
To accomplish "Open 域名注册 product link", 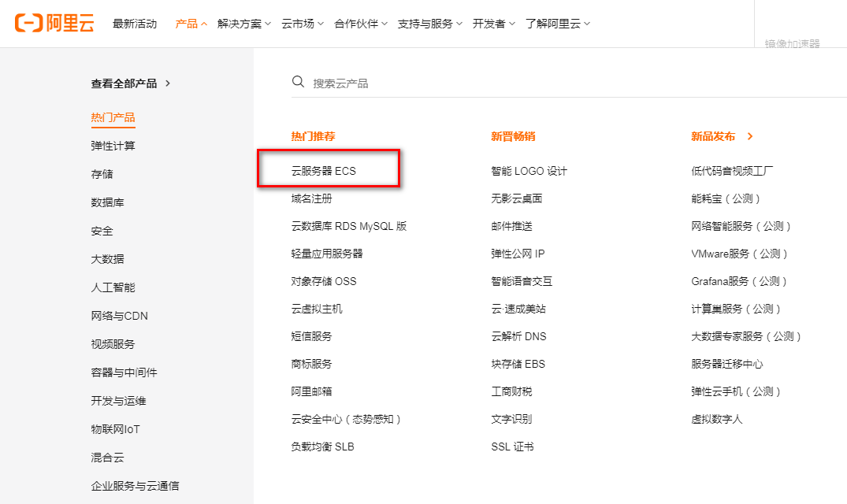I will tap(312, 198).
